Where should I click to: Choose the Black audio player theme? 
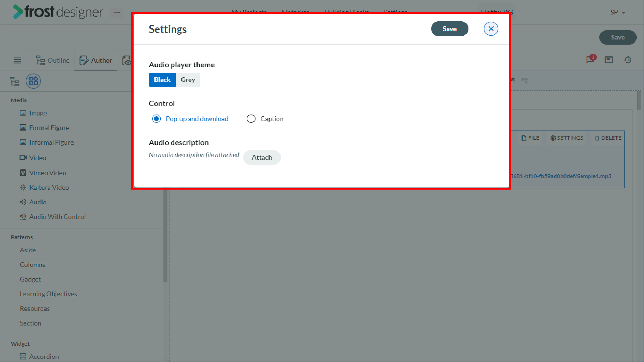[x=162, y=80]
